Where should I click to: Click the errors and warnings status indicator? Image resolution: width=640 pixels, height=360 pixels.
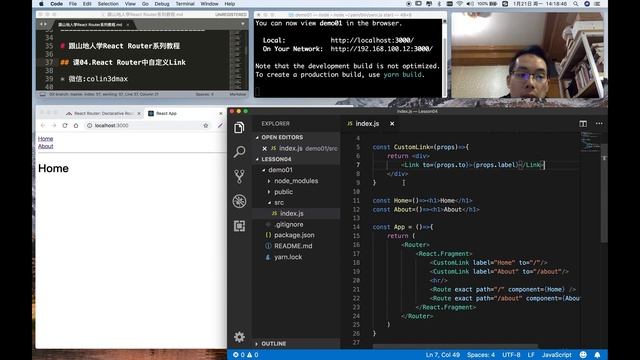246,355
